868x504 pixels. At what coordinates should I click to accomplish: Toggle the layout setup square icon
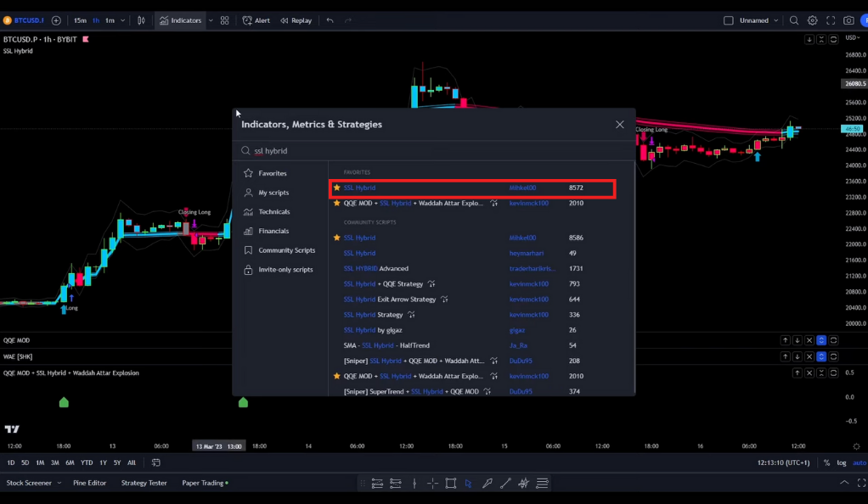[729, 20]
